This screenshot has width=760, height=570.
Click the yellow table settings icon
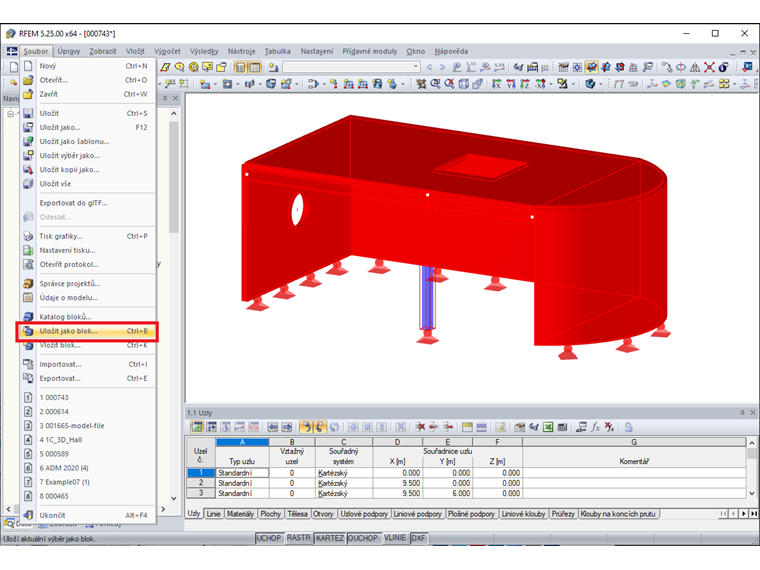click(x=467, y=427)
